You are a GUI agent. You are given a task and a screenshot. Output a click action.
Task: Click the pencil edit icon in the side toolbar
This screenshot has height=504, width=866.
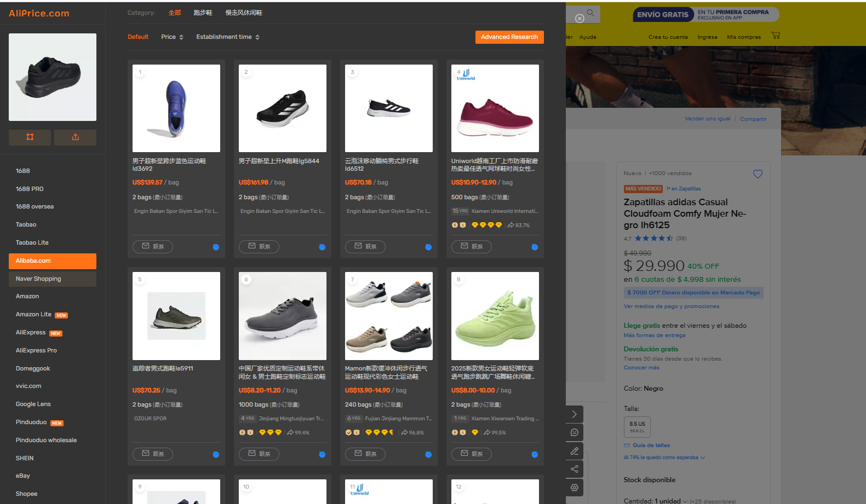tap(574, 451)
